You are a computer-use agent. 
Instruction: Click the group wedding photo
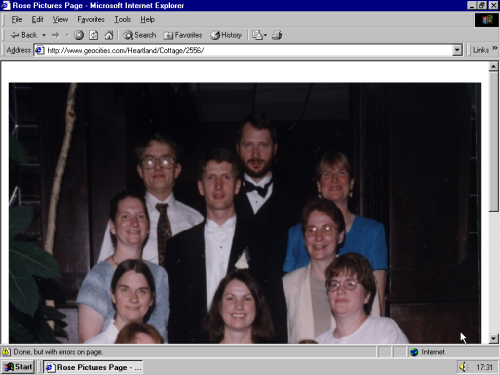tap(245, 213)
